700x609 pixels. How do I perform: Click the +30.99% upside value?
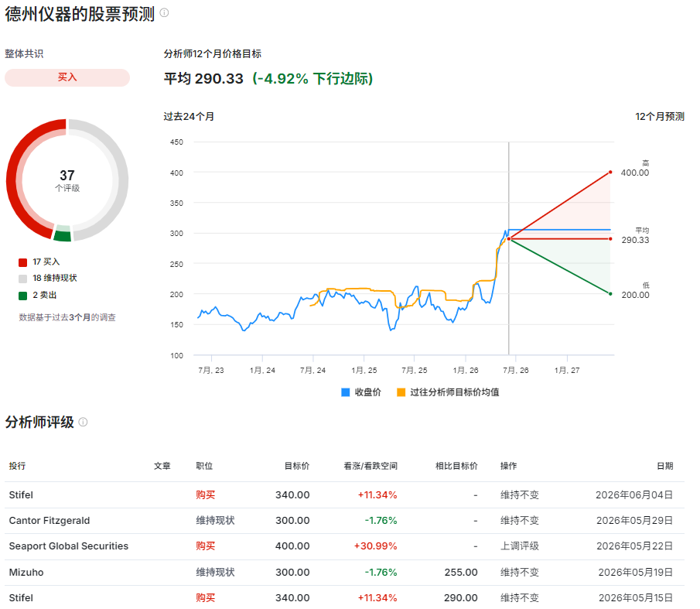point(375,546)
